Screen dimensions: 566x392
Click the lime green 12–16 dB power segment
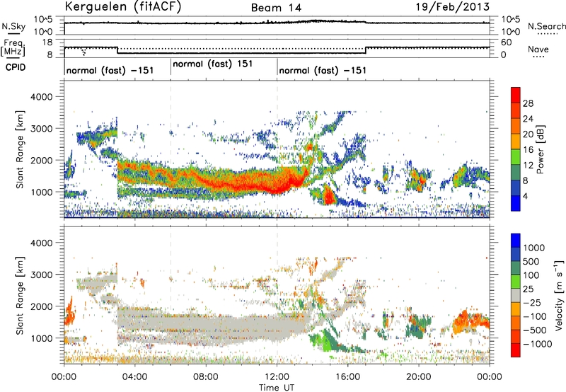pyautogui.click(x=516, y=157)
